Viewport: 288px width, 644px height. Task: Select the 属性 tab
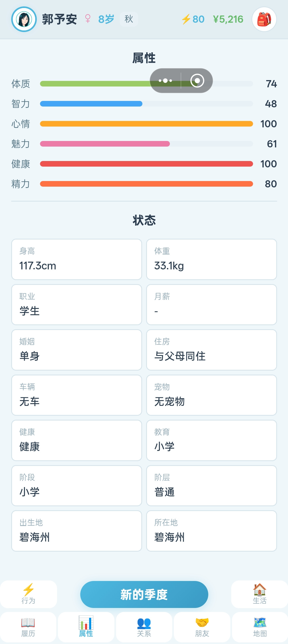point(86,627)
